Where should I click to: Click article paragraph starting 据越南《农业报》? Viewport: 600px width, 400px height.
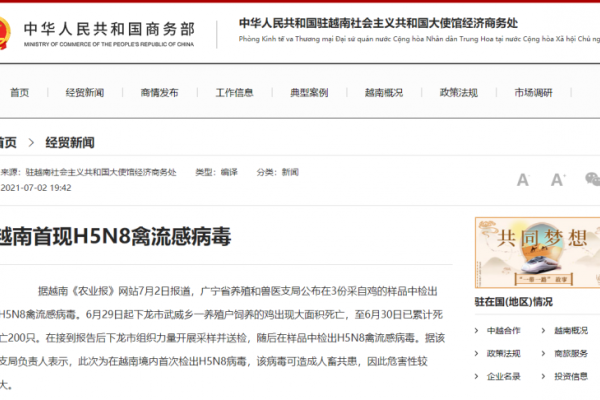[222, 338]
